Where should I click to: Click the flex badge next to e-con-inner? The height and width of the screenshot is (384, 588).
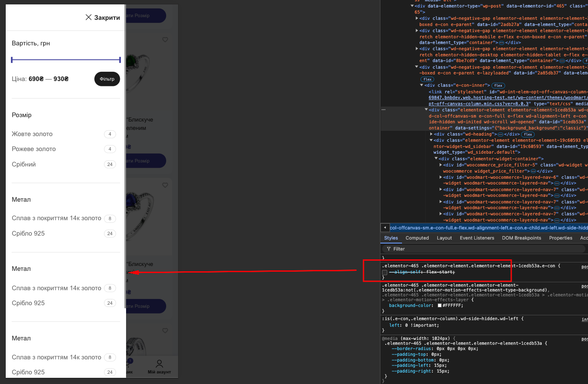[498, 85]
